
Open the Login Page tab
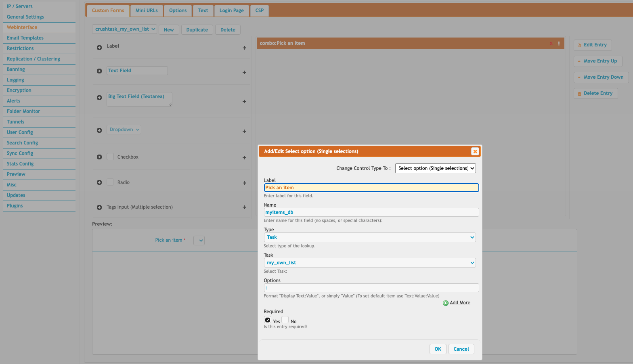[x=231, y=10]
